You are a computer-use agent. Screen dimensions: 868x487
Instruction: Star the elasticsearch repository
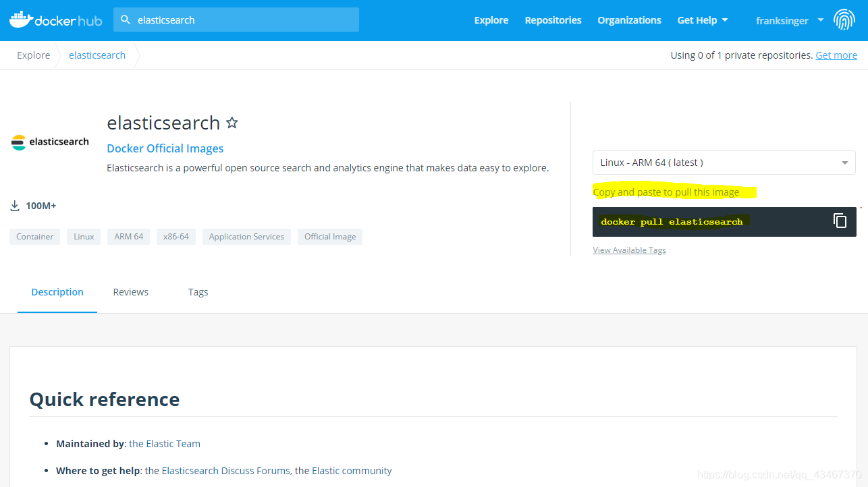232,123
